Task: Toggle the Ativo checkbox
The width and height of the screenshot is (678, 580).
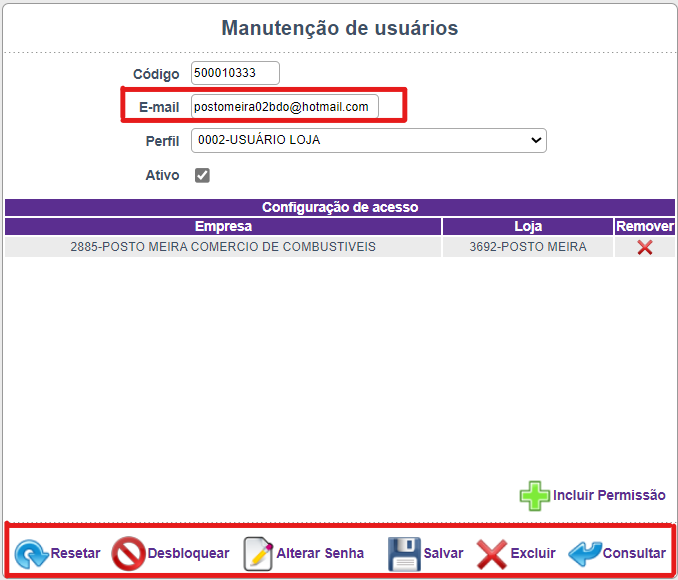Action: [x=202, y=175]
